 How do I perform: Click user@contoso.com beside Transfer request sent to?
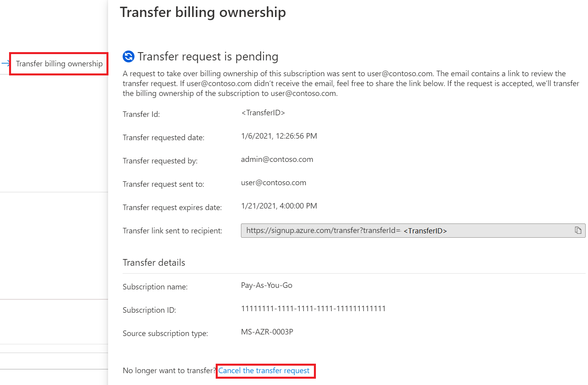[x=273, y=183]
